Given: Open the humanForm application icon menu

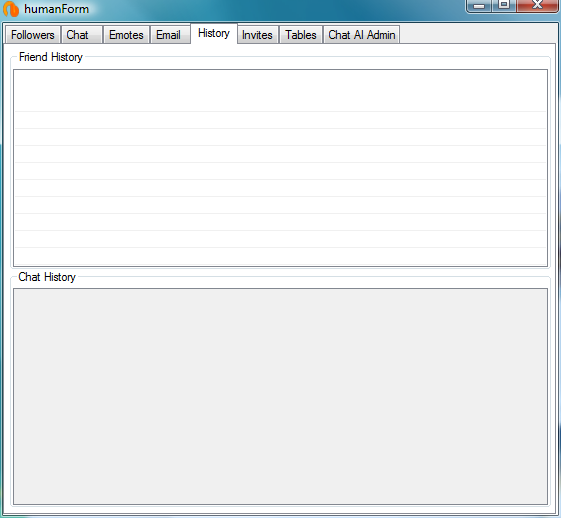Looking at the screenshot, I should point(10,9).
